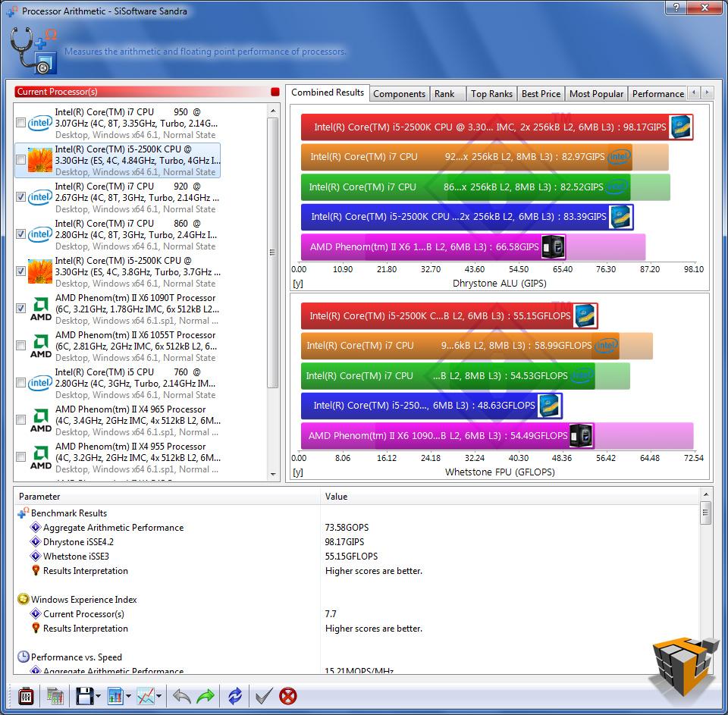Screen dimensions: 728x715
Task: Click the processor list vertical scrollbar thumb
Action: click(x=272, y=253)
